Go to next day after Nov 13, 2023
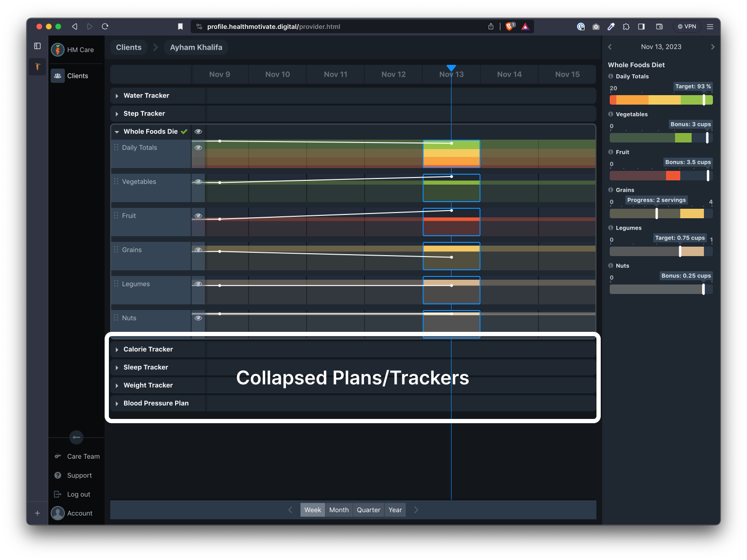Screen dimensions: 747x560 tap(712, 47)
